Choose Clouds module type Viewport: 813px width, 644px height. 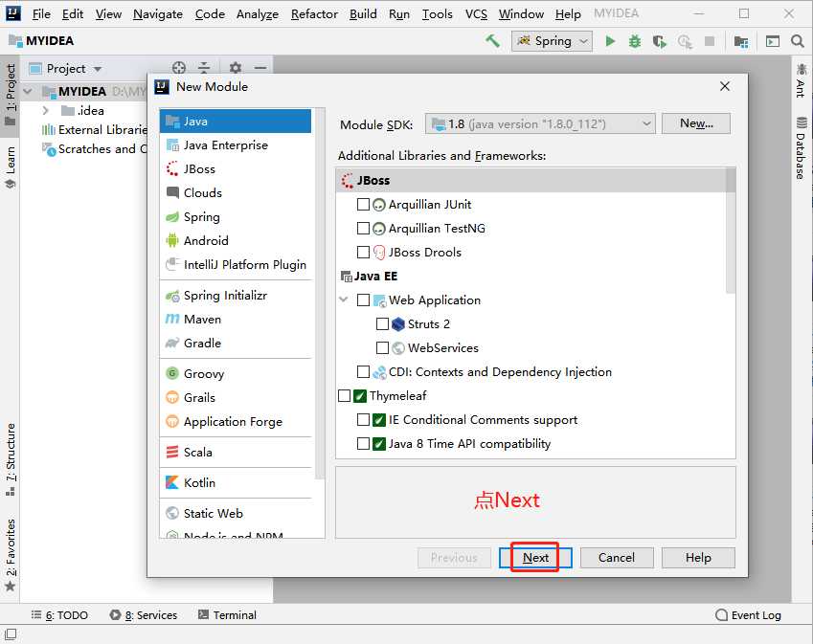tap(236, 192)
